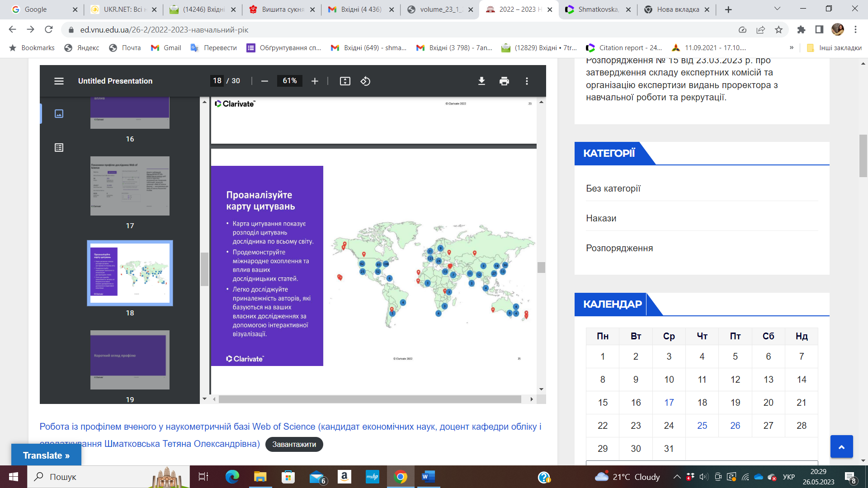Open PDF viewer more actions menu
Screen dimensions: 868x488
(x=527, y=81)
